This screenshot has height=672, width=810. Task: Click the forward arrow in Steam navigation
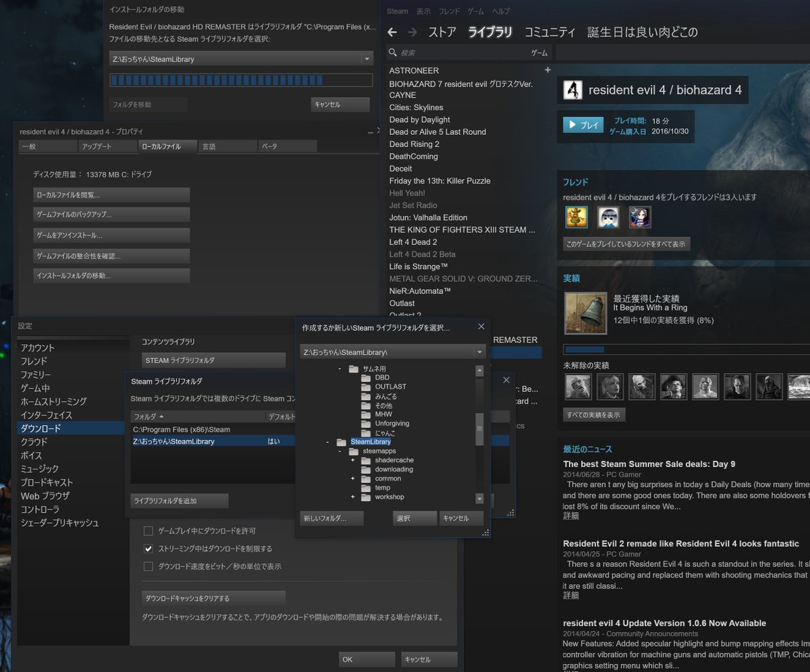[412, 32]
